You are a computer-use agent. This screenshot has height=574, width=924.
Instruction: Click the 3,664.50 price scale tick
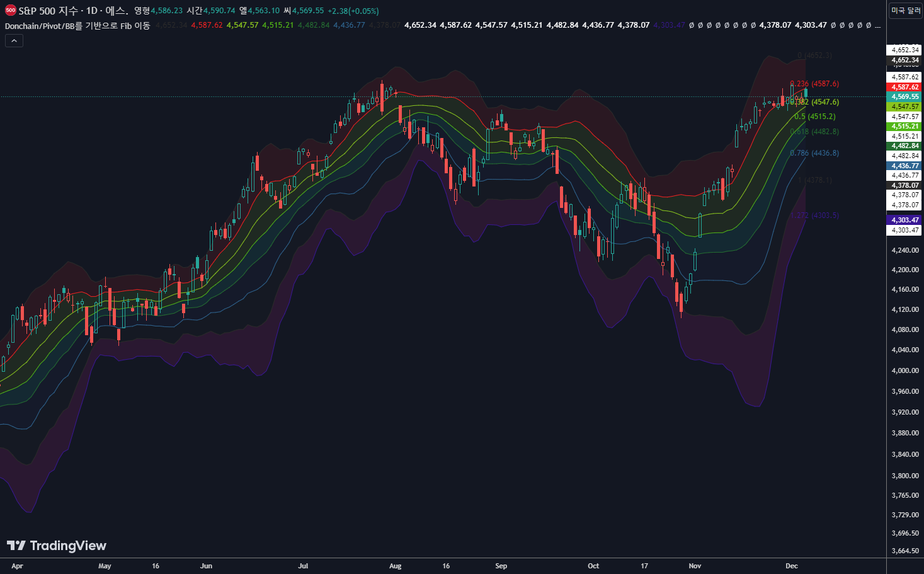pos(905,551)
